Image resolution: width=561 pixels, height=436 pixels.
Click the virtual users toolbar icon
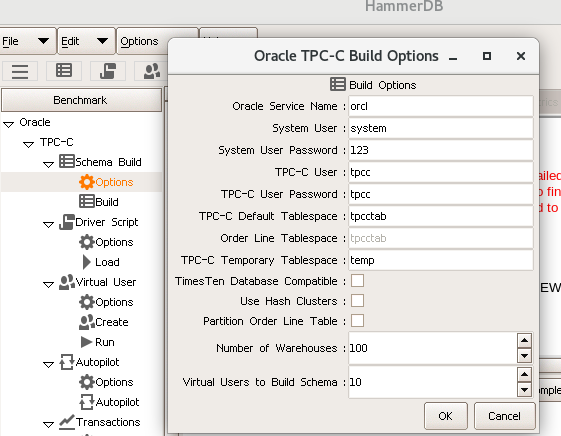pos(152,70)
